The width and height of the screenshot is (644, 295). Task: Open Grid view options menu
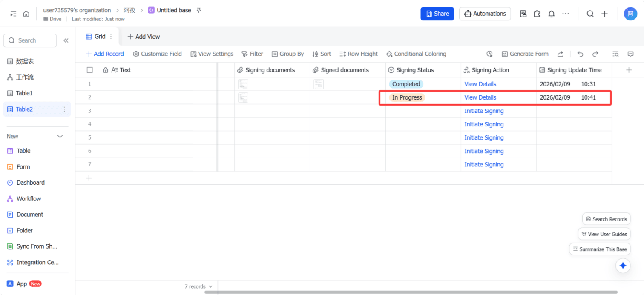pos(111,37)
